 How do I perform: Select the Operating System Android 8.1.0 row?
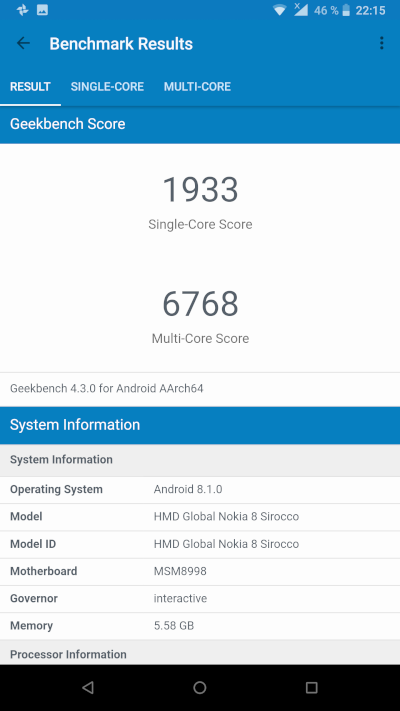tap(200, 490)
